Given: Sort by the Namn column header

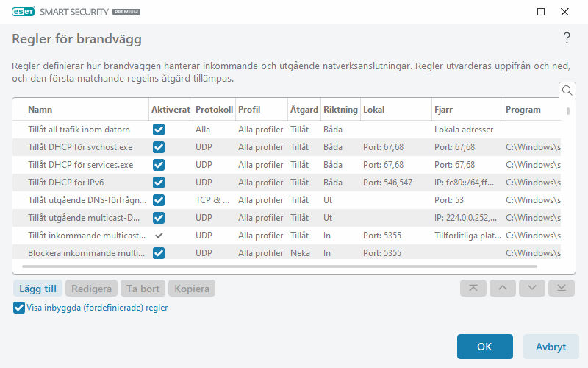Looking at the screenshot, I should [81, 110].
